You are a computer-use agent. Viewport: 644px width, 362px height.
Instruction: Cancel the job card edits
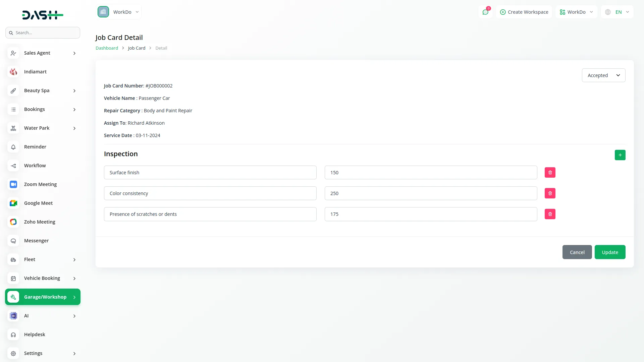click(577, 252)
